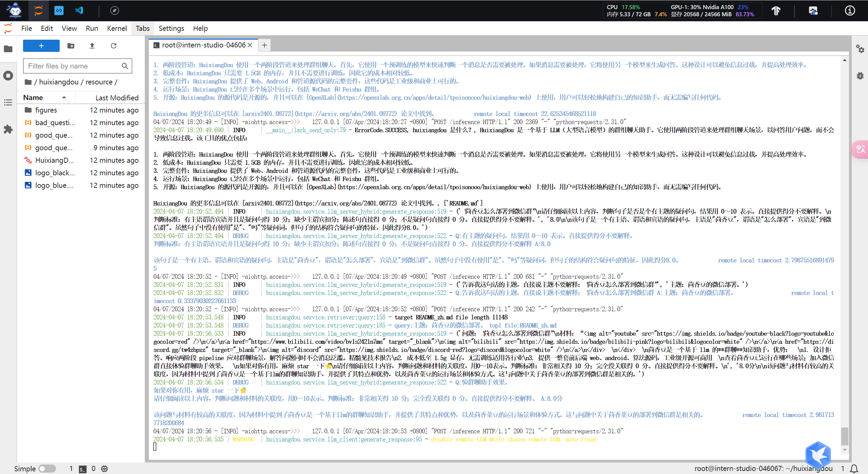Click the Upload Files icon
This screenshot has height=474, width=868.
point(92,46)
